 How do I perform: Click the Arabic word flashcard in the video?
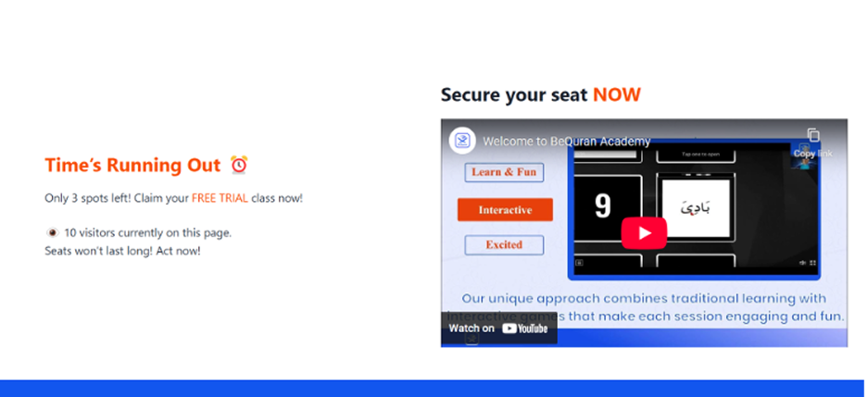coord(696,208)
